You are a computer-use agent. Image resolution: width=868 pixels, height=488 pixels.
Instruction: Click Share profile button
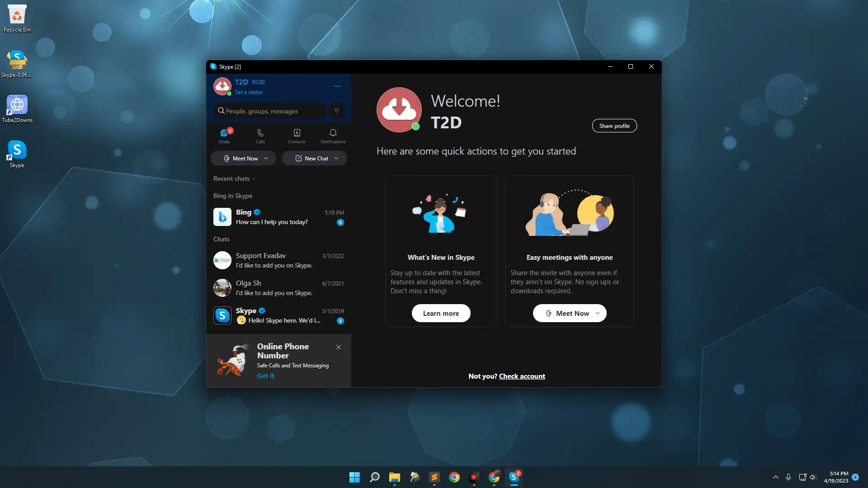tap(614, 126)
